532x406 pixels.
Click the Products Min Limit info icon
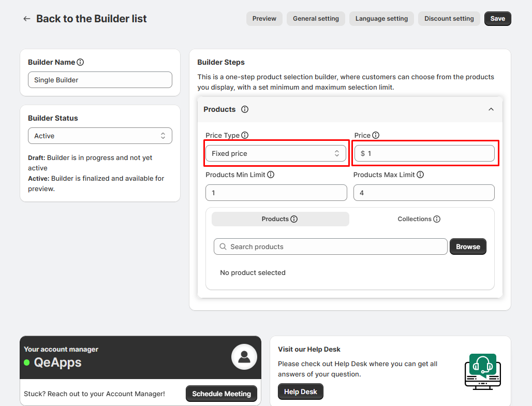point(271,175)
